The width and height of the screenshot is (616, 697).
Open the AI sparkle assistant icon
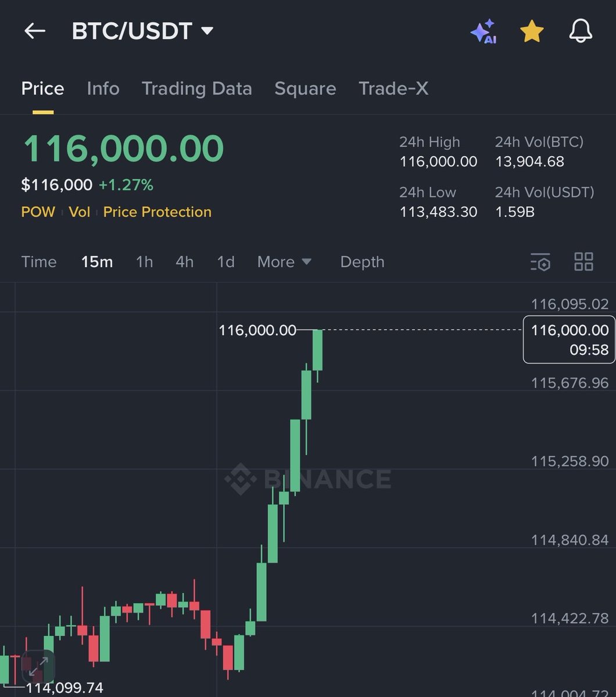tap(484, 31)
